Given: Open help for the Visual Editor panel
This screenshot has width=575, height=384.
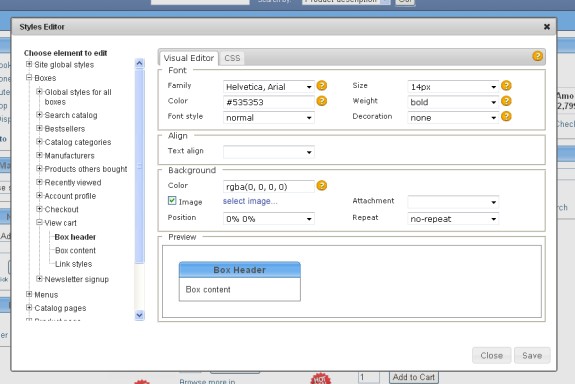Looking at the screenshot, I should (x=537, y=56).
